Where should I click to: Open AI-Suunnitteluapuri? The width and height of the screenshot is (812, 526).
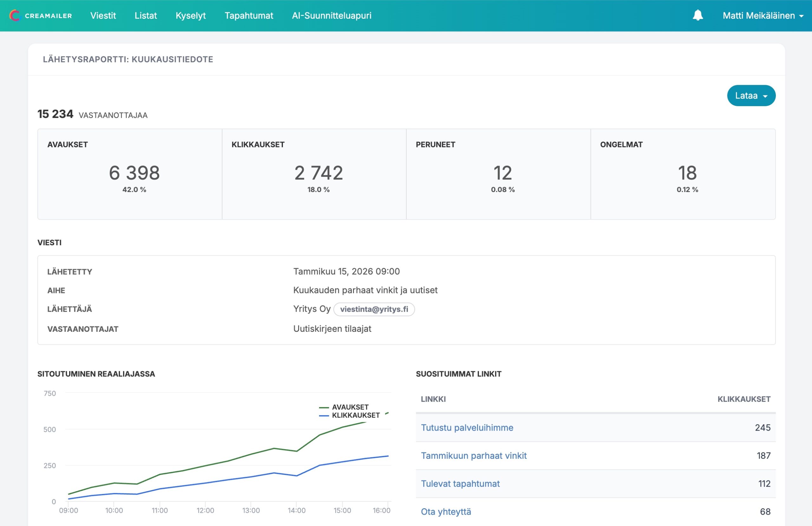point(331,16)
